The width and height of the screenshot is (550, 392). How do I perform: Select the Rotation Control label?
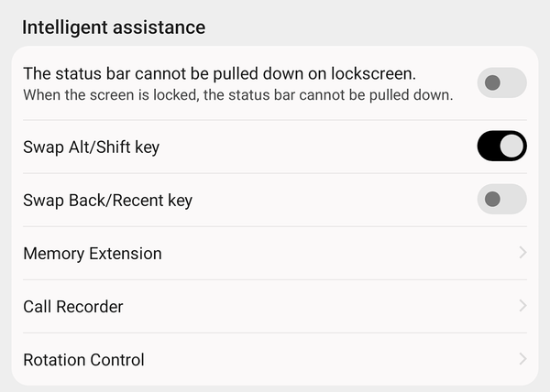83,360
